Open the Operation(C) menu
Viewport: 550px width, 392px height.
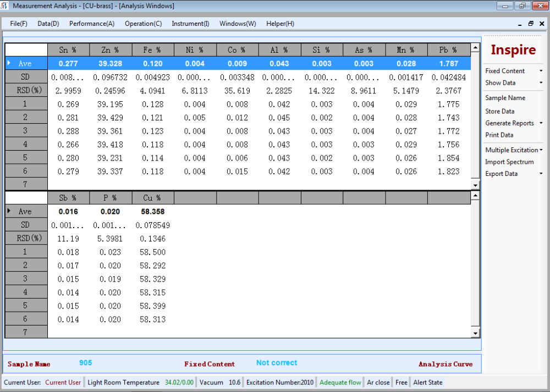coord(143,24)
